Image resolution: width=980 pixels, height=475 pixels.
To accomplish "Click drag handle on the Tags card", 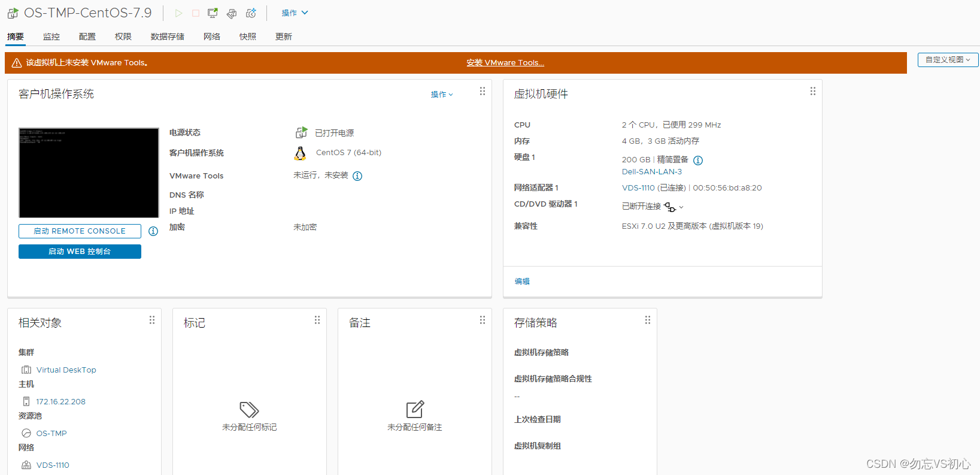I will pyautogui.click(x=317, y=320).
